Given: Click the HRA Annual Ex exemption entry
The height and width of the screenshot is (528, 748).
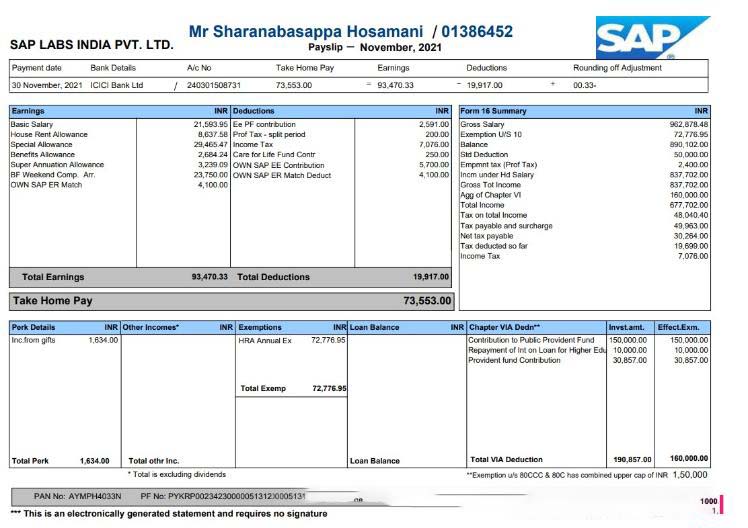Looking at the screenshot, I should tap(265, 340).
